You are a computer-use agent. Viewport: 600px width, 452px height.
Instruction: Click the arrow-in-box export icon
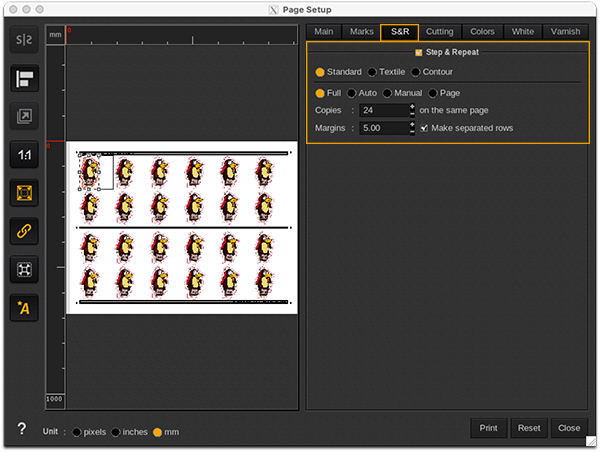pyautogui.click(x=25, y=117)
